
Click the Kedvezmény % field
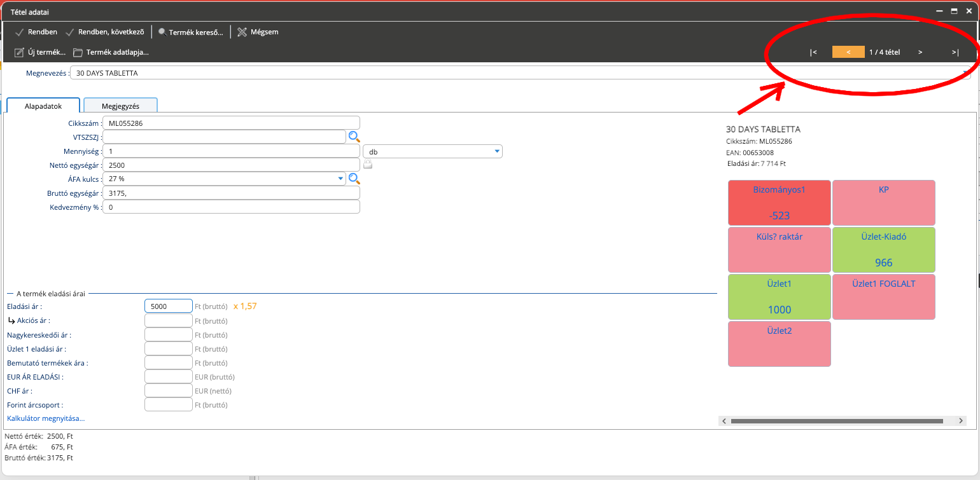[x=231, y=207]
